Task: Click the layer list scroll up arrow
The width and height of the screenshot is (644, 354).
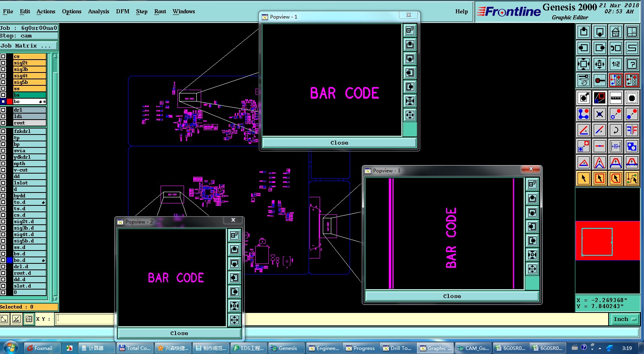Action: coord(55,56)
